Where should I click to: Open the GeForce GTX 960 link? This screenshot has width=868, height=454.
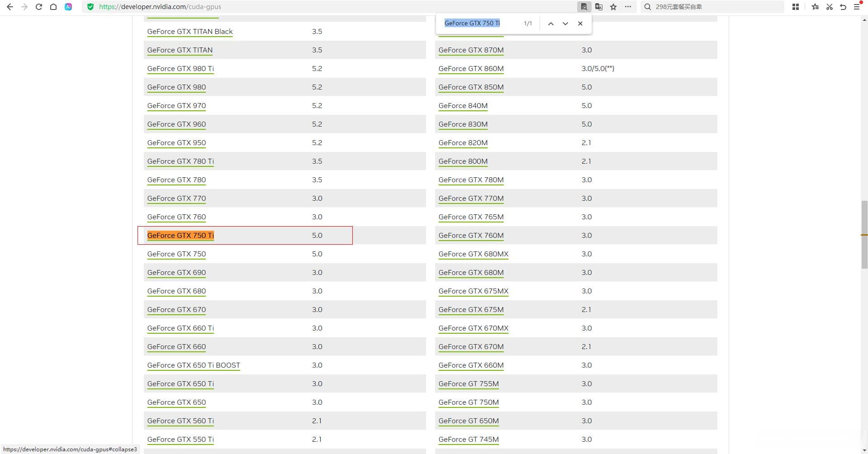pos(176,124)
